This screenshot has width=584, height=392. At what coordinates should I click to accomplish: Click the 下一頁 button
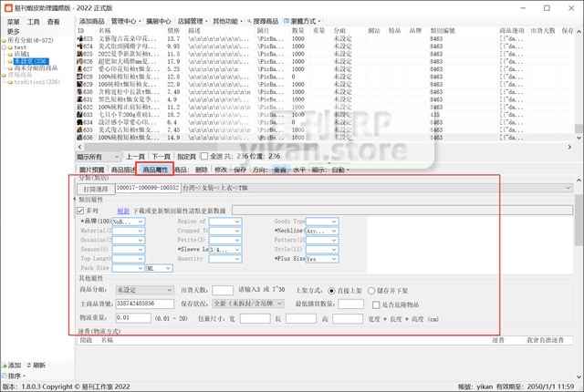click(x=161, y=157)
